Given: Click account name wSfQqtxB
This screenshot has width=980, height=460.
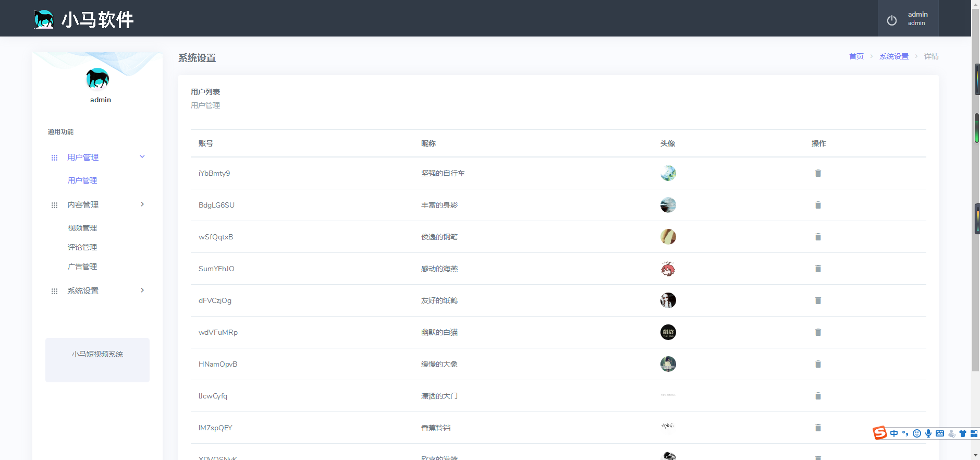Looking at the screenshot, I should coord(216,237).
